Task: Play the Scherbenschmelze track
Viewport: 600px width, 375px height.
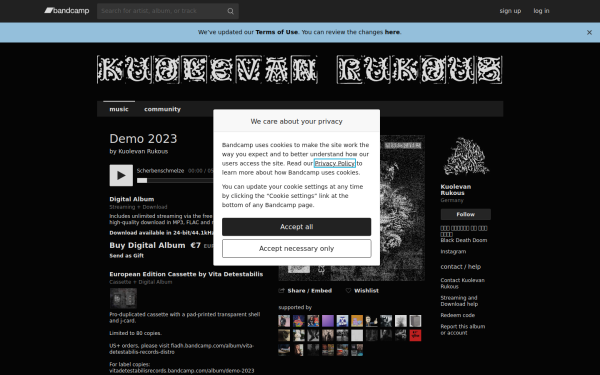Action: 121,175
